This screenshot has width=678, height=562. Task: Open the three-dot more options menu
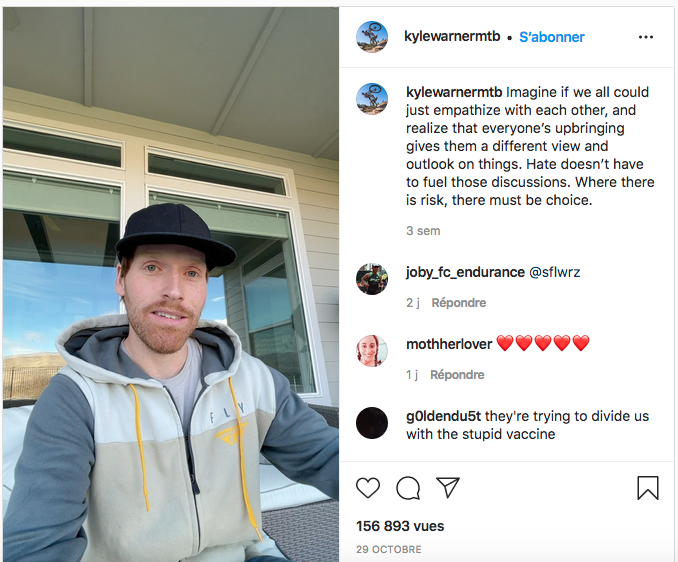(x=646, y=37)
